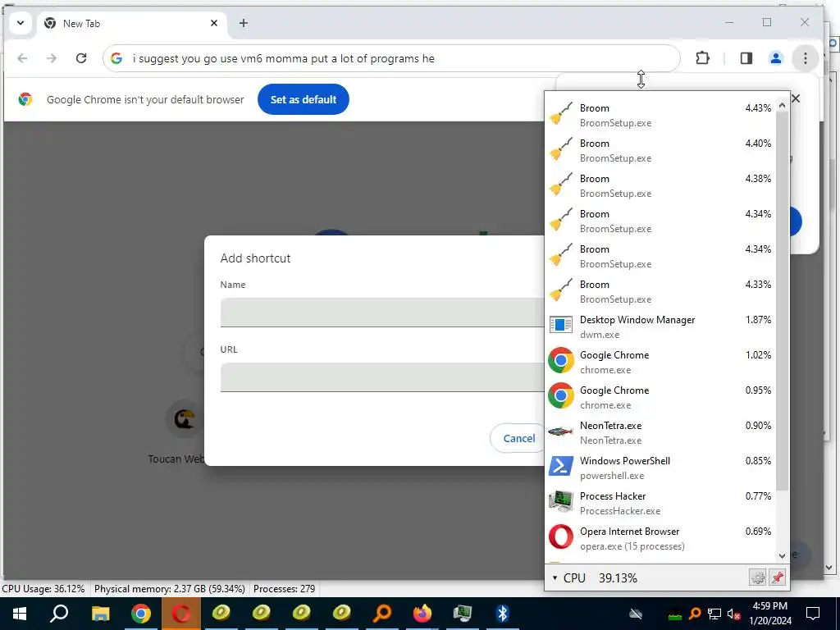Select the Broom process at 4.40%
This screenshot has width=840, height=630.
point(660,151)
